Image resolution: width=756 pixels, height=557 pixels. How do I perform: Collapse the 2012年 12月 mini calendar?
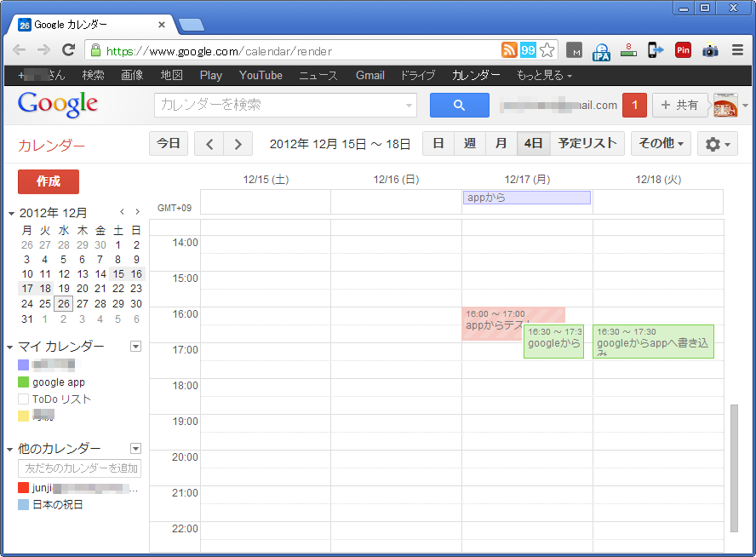12,213
